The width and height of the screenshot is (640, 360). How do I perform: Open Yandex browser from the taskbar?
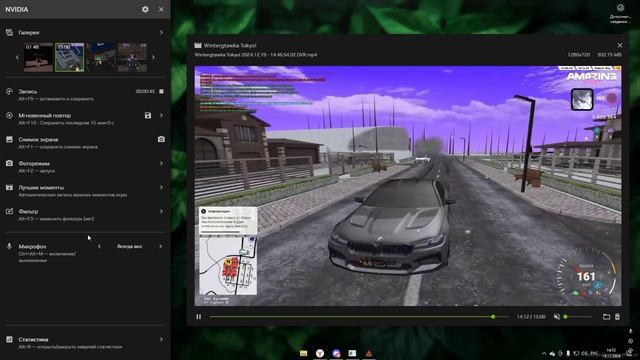pyautogui.click(x=320, y=353)
